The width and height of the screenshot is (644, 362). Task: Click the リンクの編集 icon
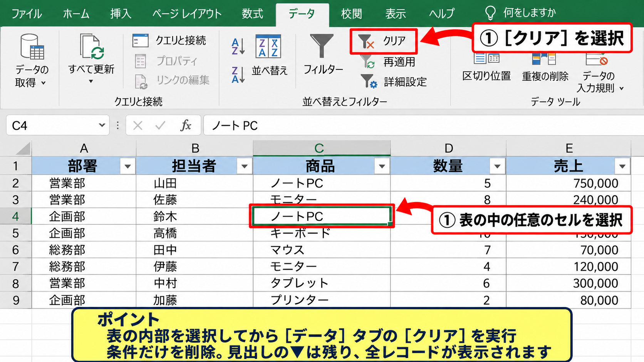(x=141, y=81)
